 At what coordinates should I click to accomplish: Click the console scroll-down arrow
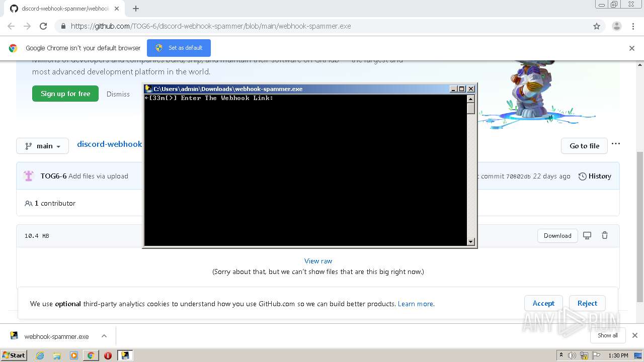[x=471, y=242]
